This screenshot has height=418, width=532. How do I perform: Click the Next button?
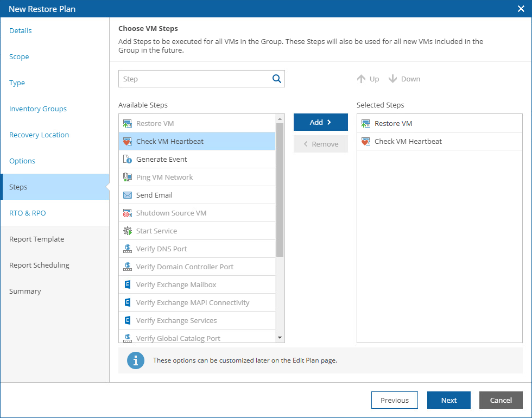[x=449, y=400]
